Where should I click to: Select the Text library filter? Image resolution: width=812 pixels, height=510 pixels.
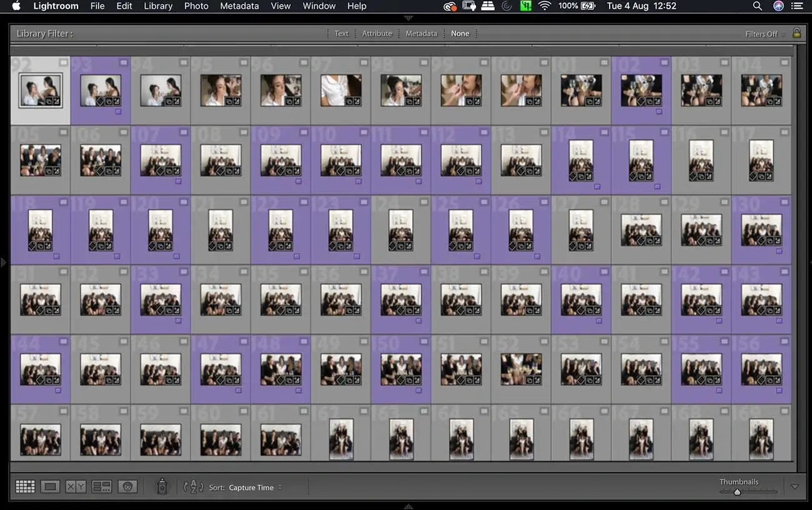341,34
